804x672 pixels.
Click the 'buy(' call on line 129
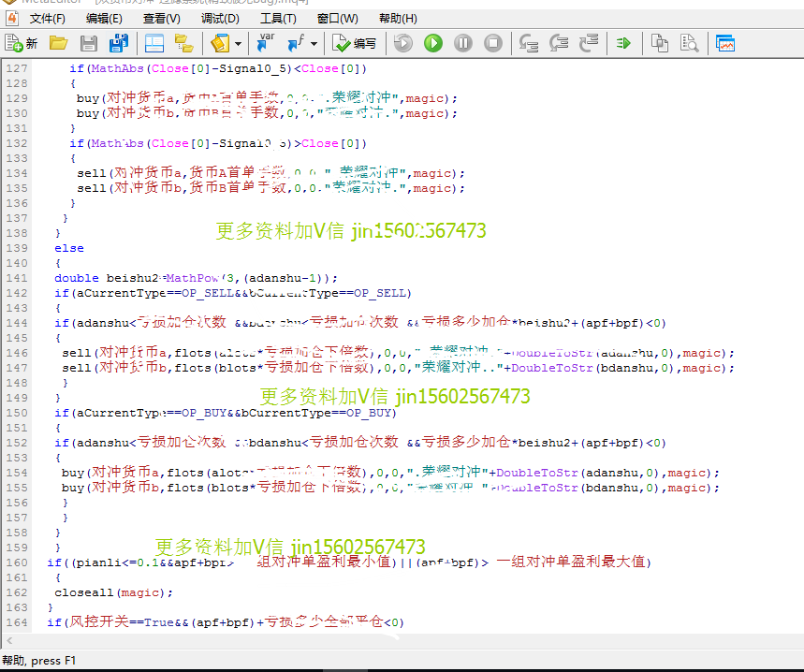click(92, 98)
